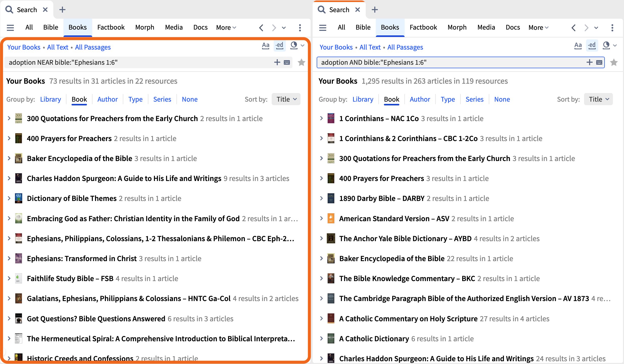
Task: Group left results by Author
Action: click(107, 99)
